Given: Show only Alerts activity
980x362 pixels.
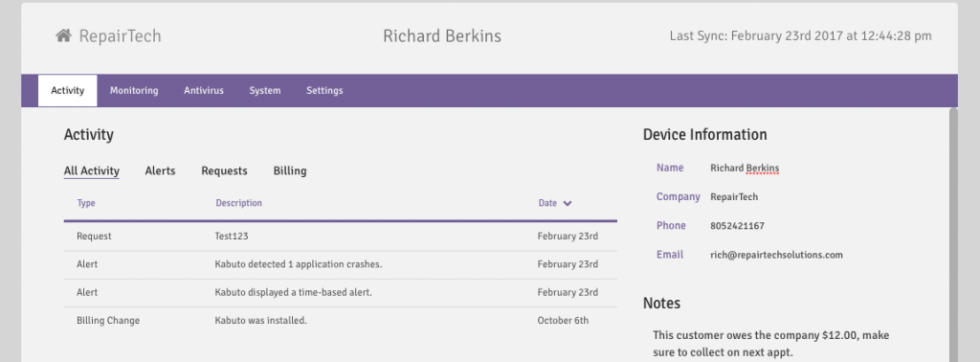Looking at the screenshot, I should tap(160, 170).
